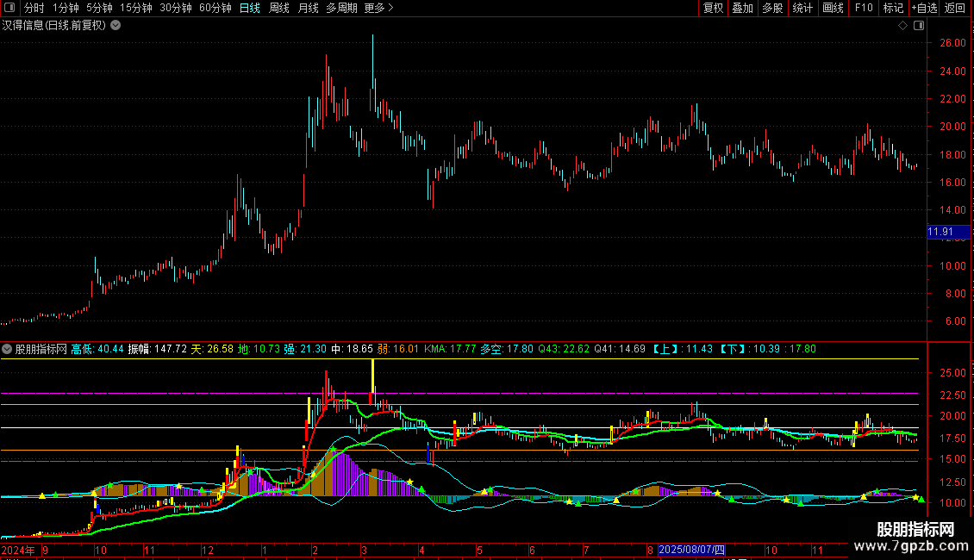Expand the 股朋指标网 indicator dropdown arrow
Screen dimensions: 974x560
pos(7,349)
